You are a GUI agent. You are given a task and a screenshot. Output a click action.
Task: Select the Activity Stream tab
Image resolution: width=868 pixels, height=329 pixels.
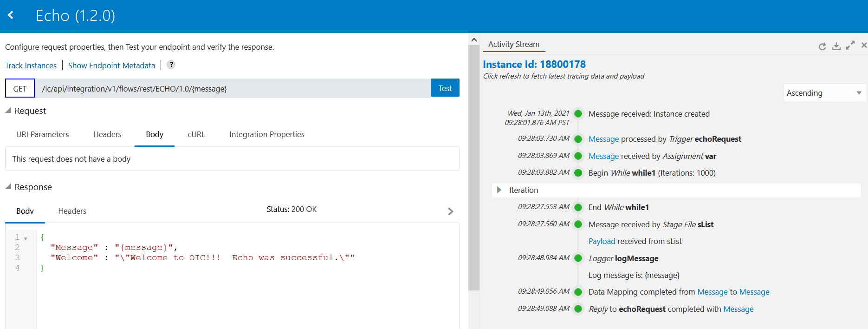[514, 44]
